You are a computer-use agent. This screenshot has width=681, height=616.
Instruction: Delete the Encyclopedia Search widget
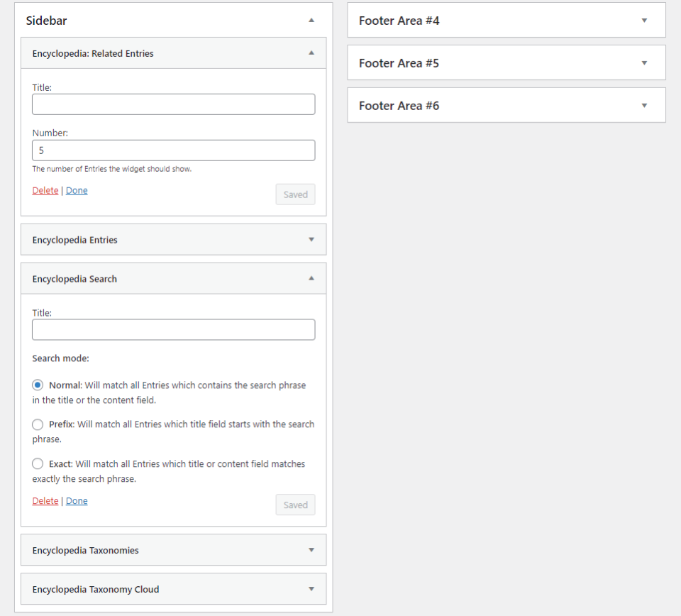click(45, 501)
